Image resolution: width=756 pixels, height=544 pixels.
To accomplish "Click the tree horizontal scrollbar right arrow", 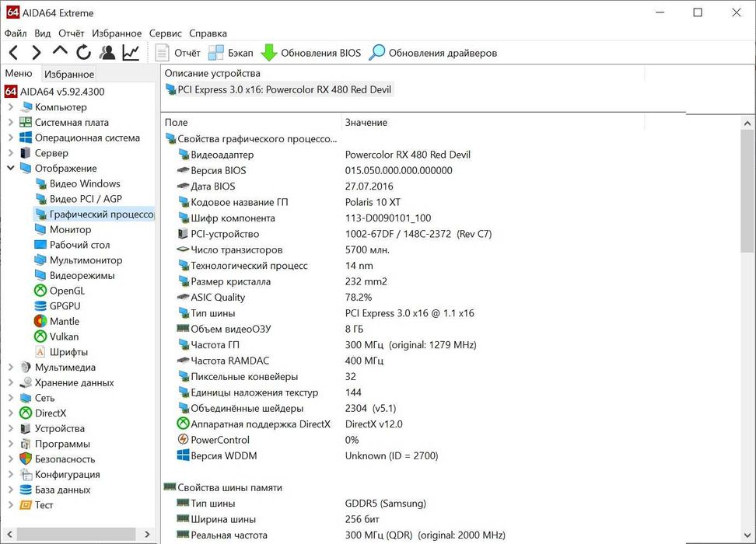I will click(x=148, y=534).
